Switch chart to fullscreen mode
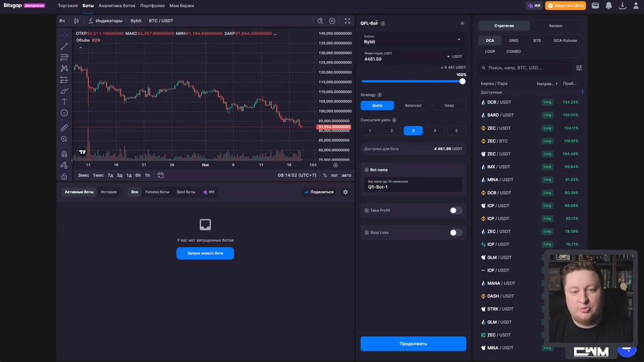The image size is (644, 362). 347,21
